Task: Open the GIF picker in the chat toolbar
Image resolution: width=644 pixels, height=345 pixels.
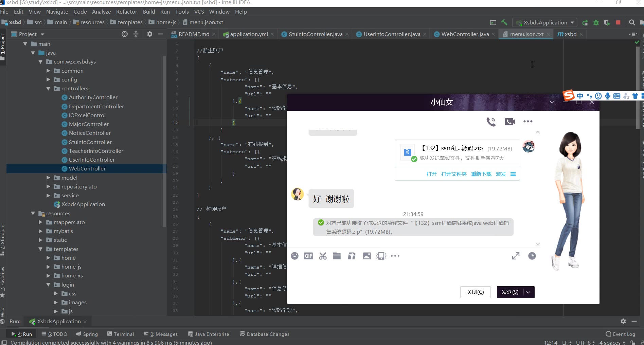Action: 308,256
